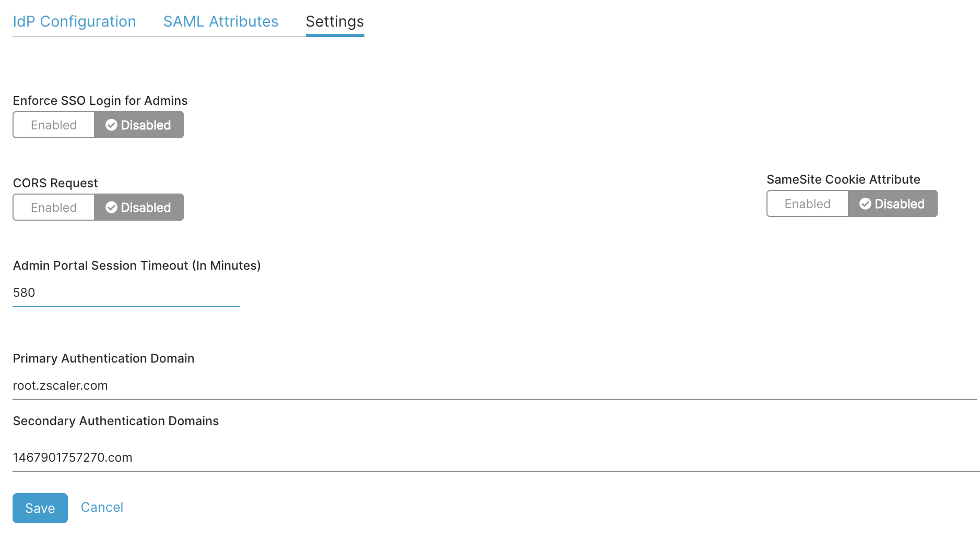Enable the CORS Request setting
Image resolution: width=980 pixels, height=541 pixels.
coord(54,208)
